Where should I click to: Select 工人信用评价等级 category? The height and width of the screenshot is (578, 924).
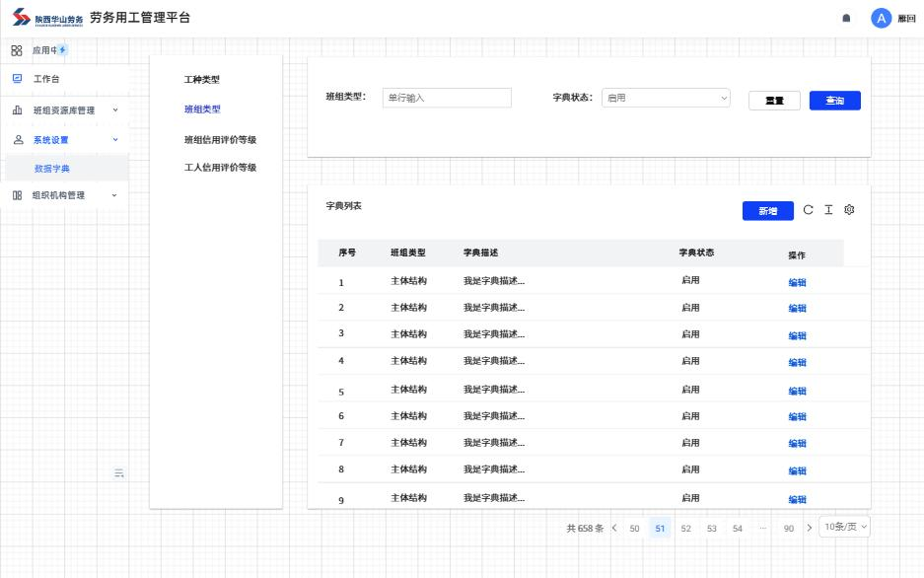pyautogui.click(x=220, y=168)
